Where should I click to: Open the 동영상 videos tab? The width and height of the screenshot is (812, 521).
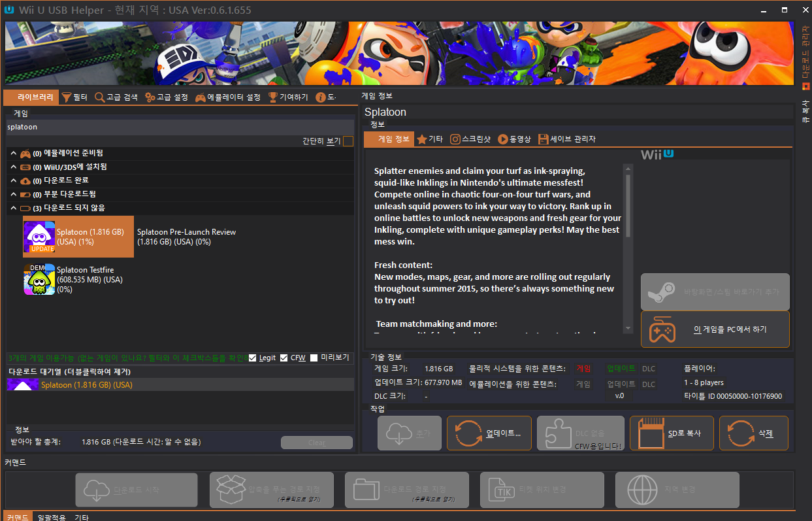click(x=515, y=139)
